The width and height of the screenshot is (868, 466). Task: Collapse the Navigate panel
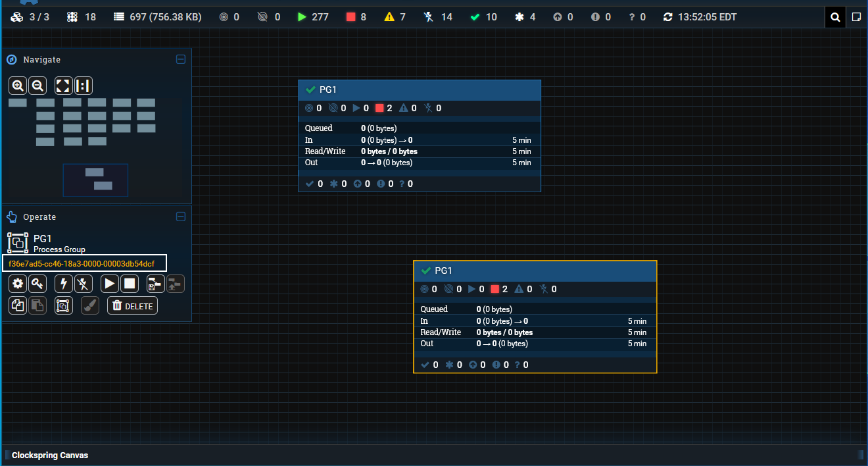[x=181, y=59]
